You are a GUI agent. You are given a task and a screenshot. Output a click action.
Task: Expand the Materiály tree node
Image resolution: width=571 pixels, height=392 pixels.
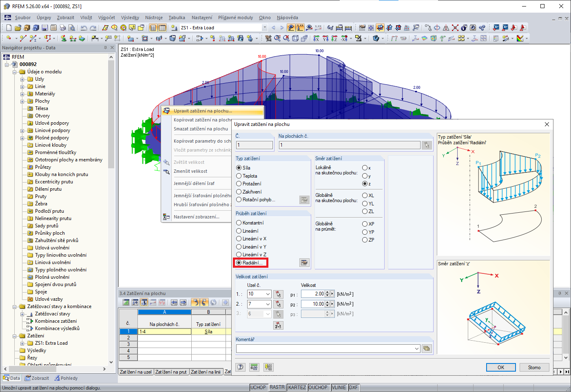coord(22,94)
